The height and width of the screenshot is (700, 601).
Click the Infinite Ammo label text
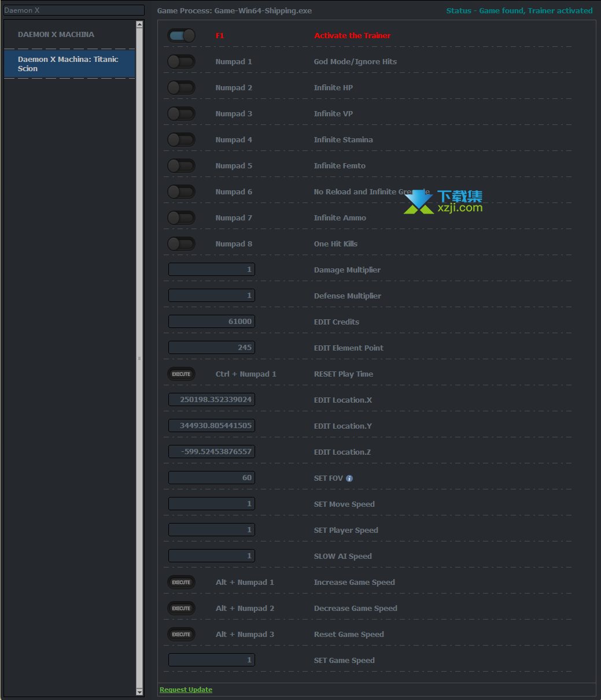(x=340, y=218)
